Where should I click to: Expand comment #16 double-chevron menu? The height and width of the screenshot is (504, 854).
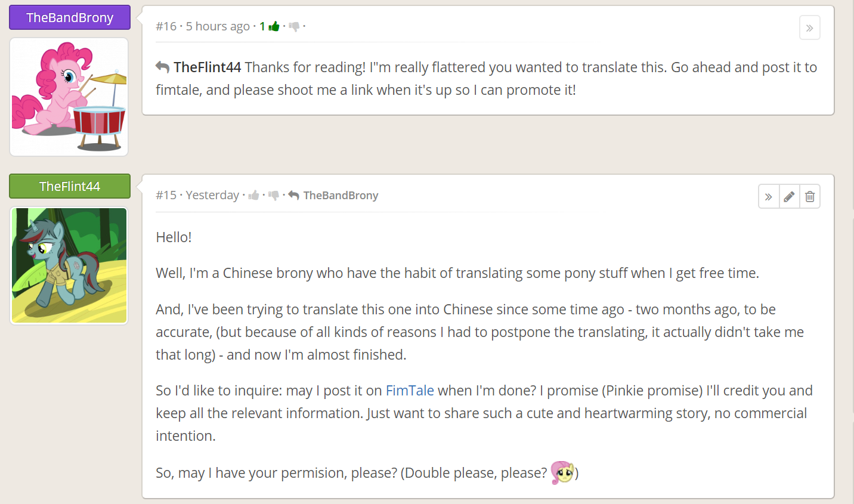pos(809,27)
